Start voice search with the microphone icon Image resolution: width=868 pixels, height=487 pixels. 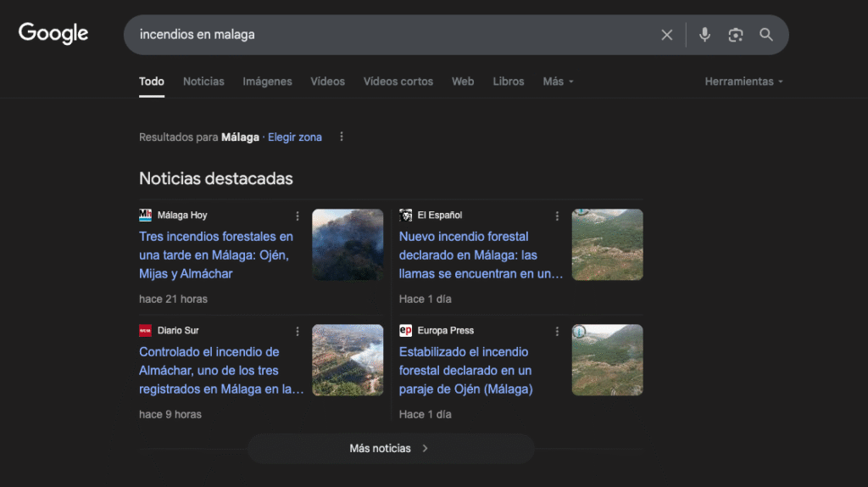tap(704, 35)
